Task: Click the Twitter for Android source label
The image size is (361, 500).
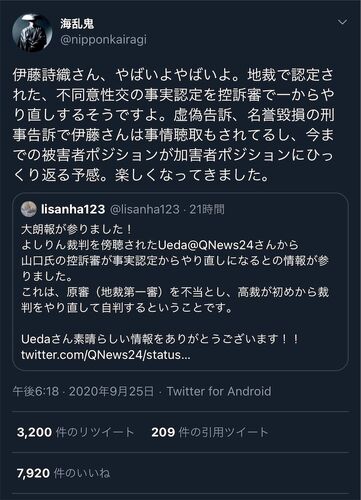Action: tap(219, 391)
